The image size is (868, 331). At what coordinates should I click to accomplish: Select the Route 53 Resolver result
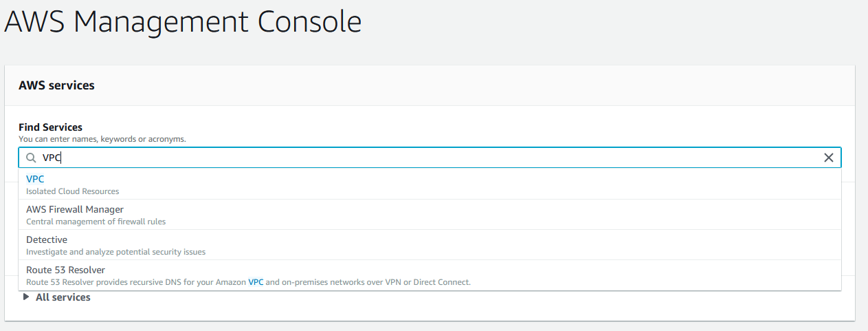(430, 275)
